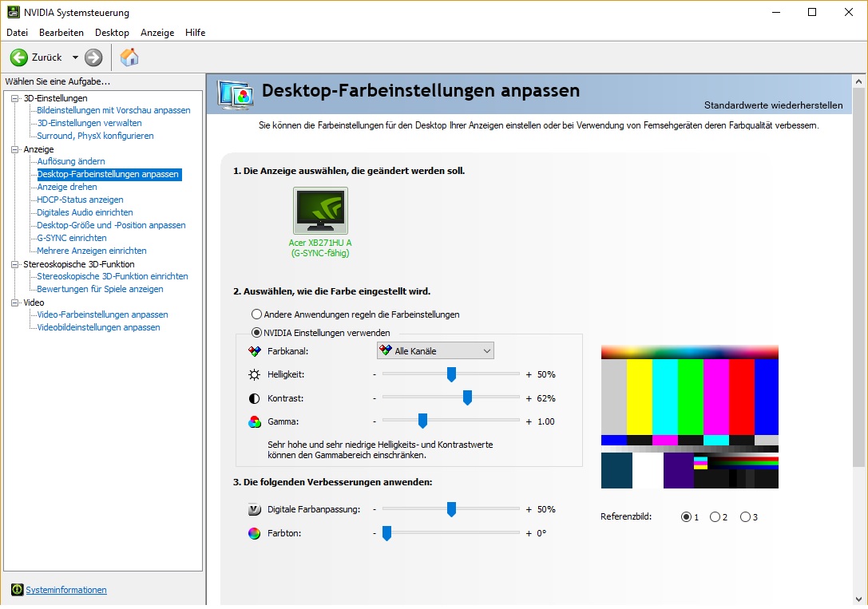
Task: Click the Gamma plus sign
Action: (529, 421)
